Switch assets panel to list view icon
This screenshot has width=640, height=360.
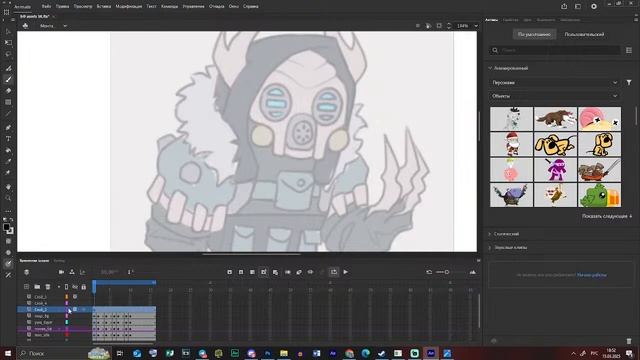tap(629, 50)
